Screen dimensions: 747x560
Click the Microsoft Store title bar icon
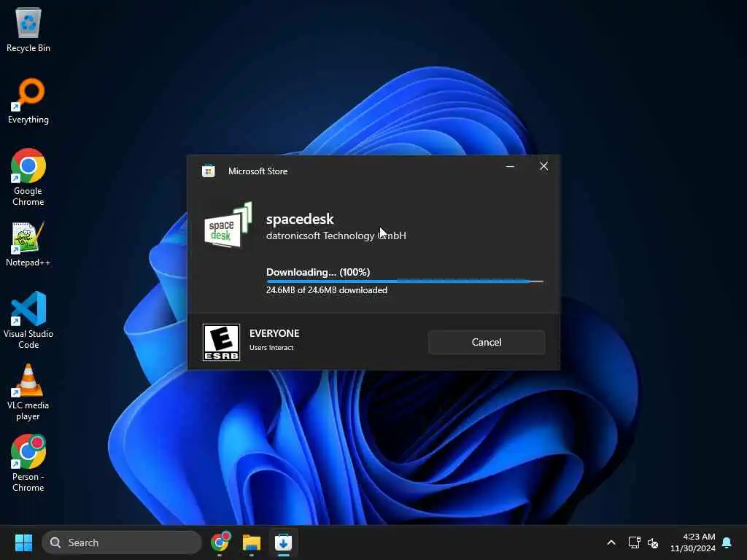point(209,171)
